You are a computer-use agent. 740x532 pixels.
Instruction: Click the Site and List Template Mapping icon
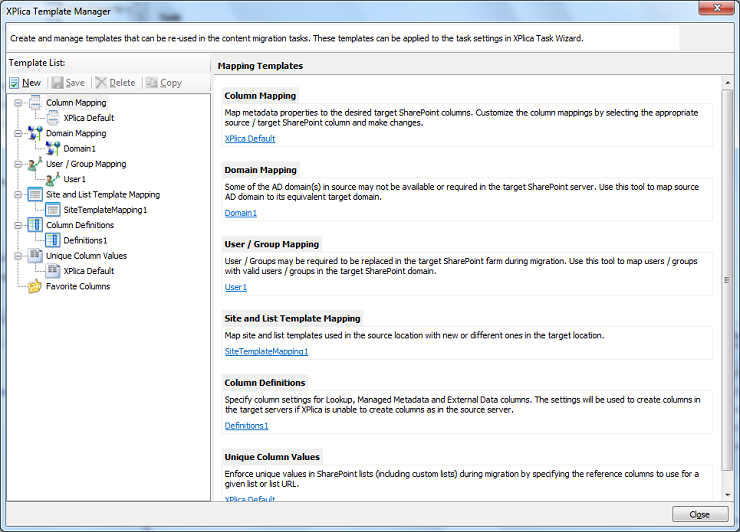(35, 194)
